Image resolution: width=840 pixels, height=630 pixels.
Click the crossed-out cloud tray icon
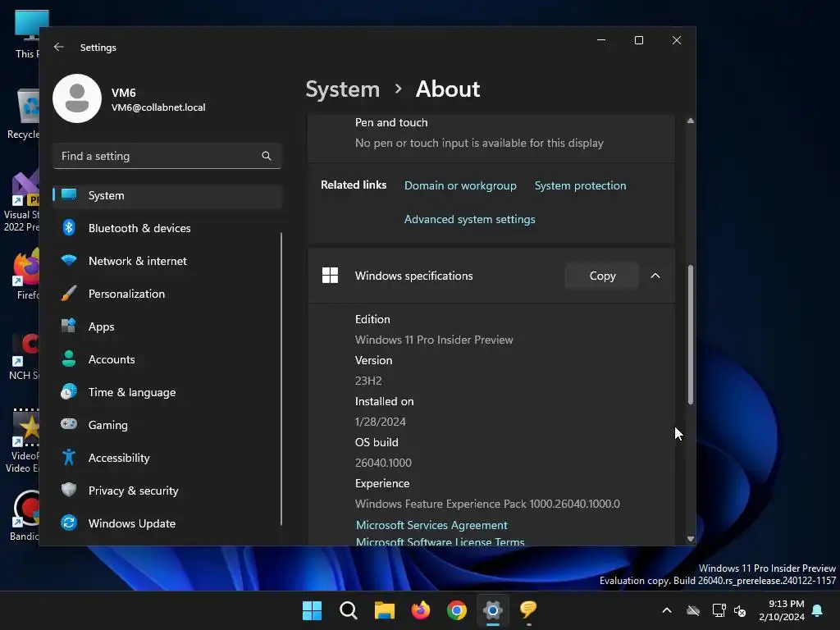693,610
